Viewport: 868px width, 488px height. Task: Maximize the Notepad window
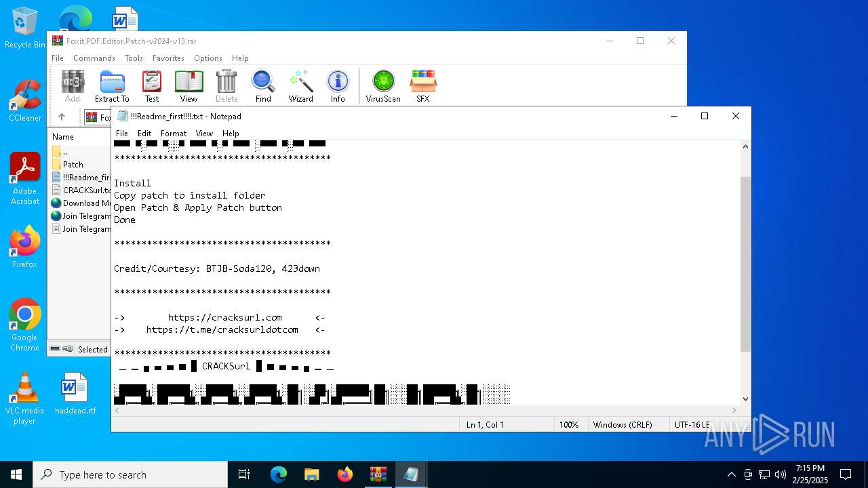point(705,116)
